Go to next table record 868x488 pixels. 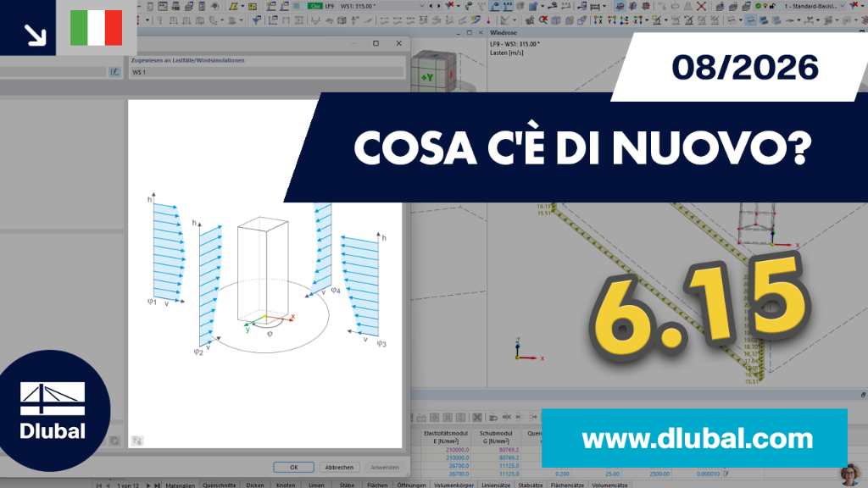point(148,485)
